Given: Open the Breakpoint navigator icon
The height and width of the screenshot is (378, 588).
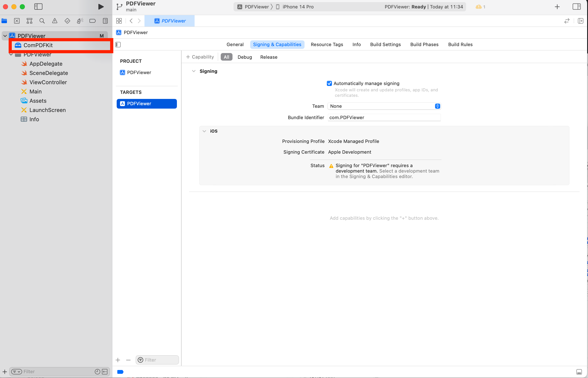Looking at the screenshot, I should pos(92,21).
